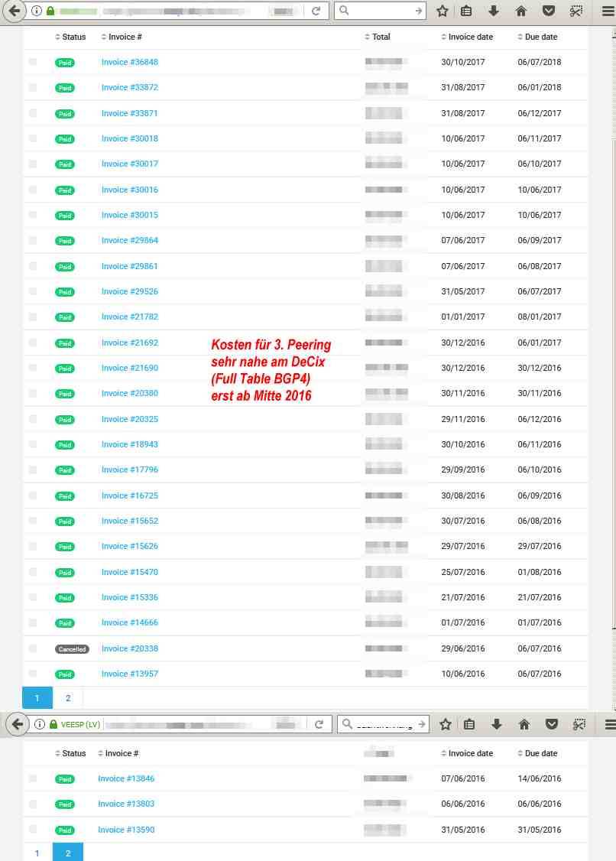The width and height of the screenshot is (616, 861).
Task: Click the back arrow in the top browser toolbar
Action: coord(14,11)
